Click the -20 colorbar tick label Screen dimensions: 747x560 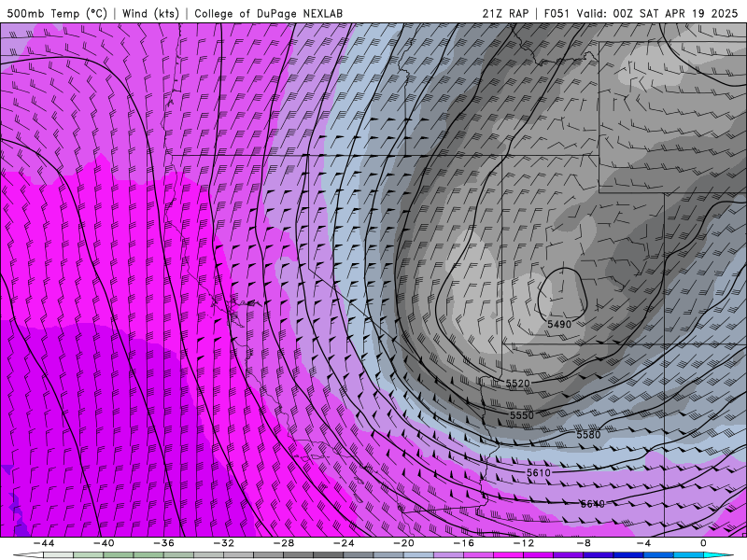pyautogui.click(x=403, y=543)
